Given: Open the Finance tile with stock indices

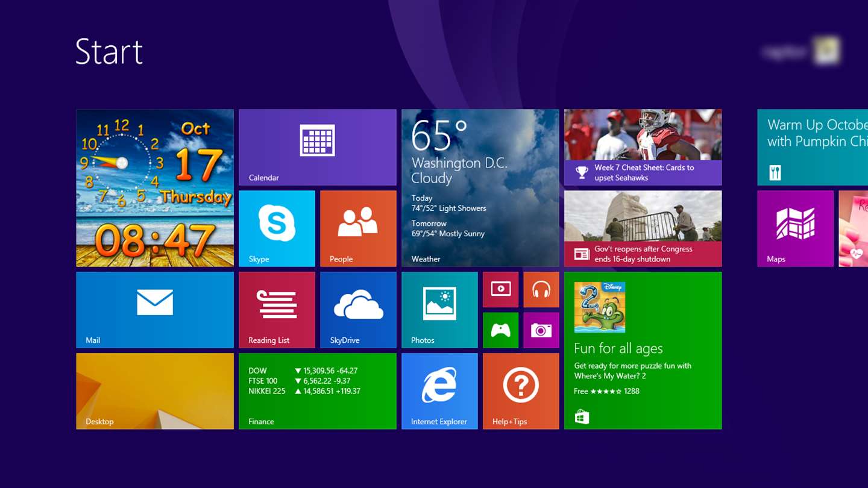Looking at the screenshot, I should pyautogui.click(x=318, y=392).
